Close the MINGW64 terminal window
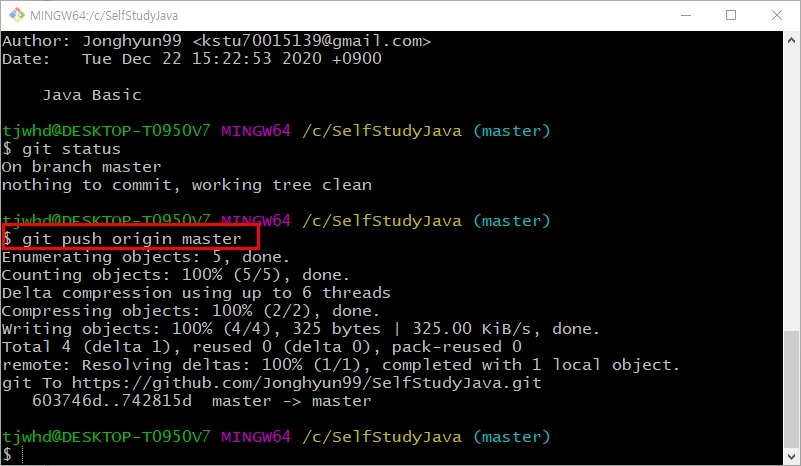The height and width of the screenshot is (466, 801). tap(777, 15)
